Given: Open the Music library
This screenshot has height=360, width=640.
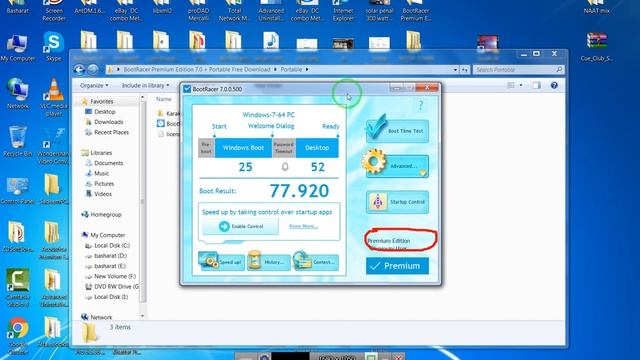Looking at the screenshot, I should click(x=101, y=173).
